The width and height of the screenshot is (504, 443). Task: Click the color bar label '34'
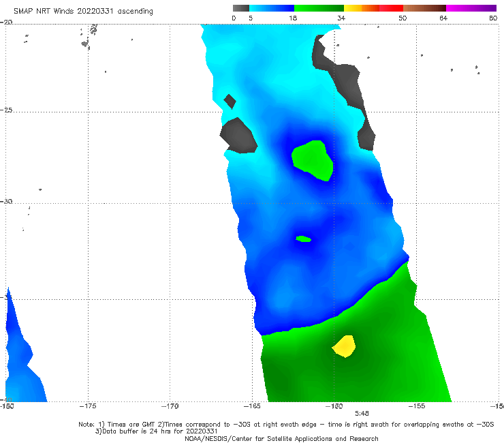tap(341, 18)
